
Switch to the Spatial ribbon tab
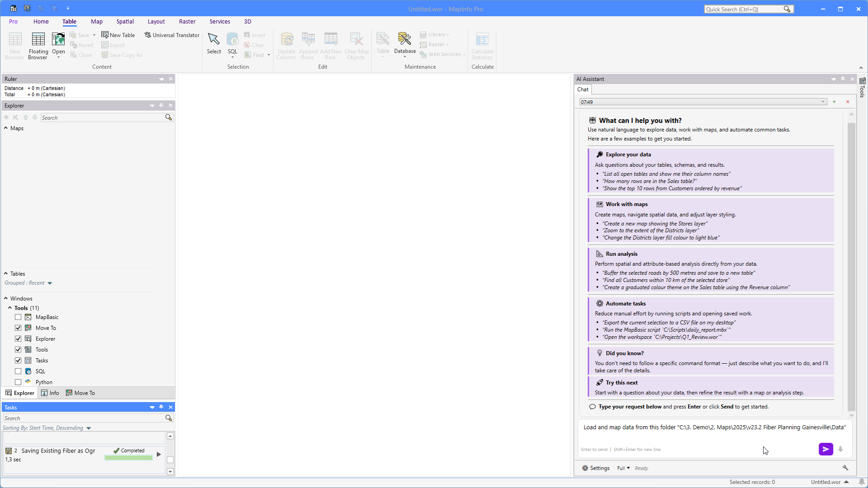tap(125, 21)
